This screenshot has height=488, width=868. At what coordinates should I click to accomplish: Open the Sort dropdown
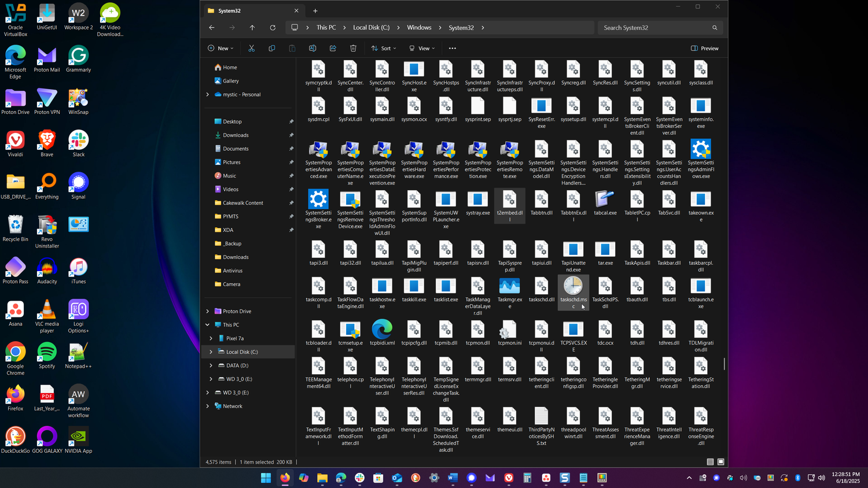(384, 48)
